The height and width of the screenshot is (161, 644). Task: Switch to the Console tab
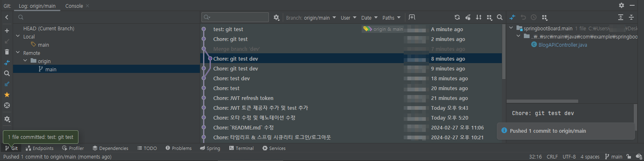coord(74,6)
